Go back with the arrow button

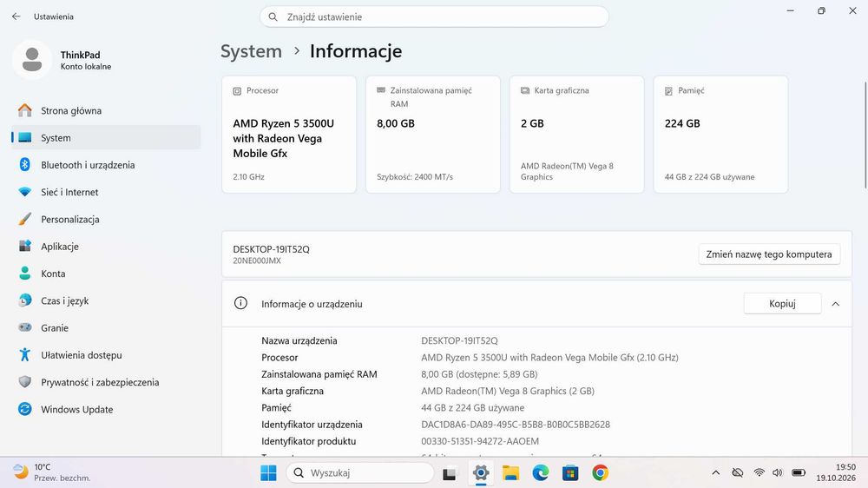[x=16, y=16]
